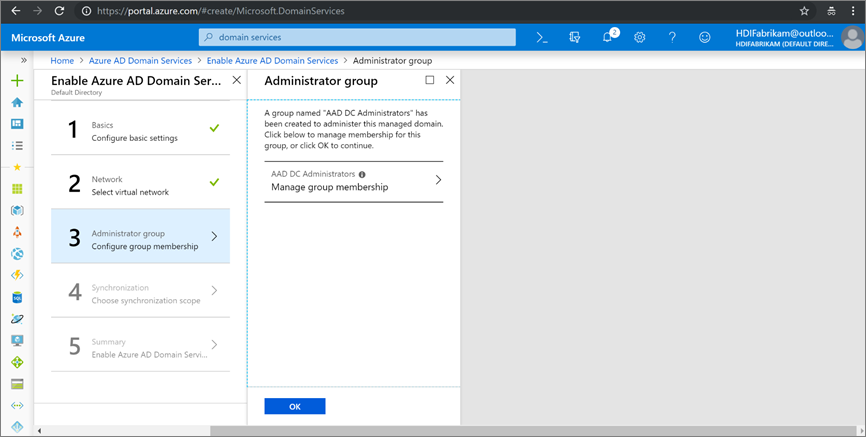Open the Dashboard sidebar icon
Image resolution: width=866 pixels, height=437 pixels.
17,124
